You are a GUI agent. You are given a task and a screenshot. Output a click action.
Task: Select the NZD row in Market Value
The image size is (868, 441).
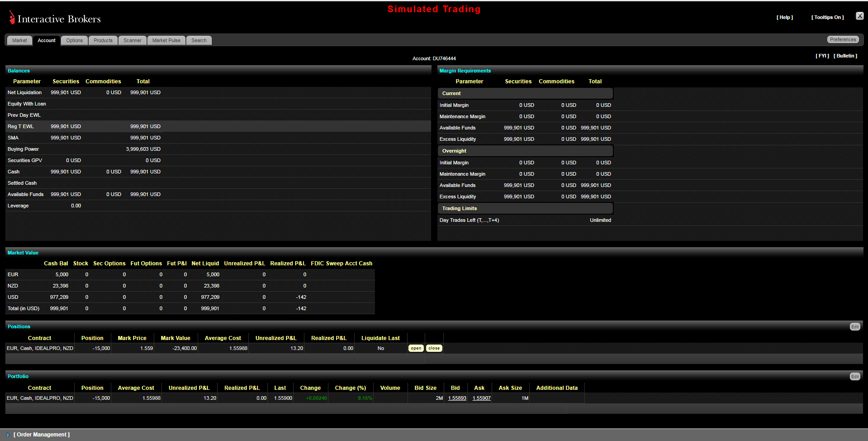[x=190, y=286]
